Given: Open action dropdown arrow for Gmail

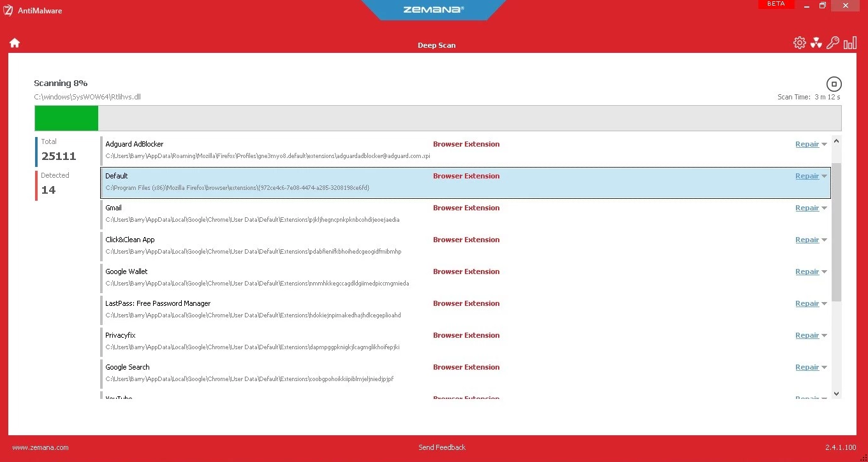Looking at the screenshot, I should coord(824,208).
